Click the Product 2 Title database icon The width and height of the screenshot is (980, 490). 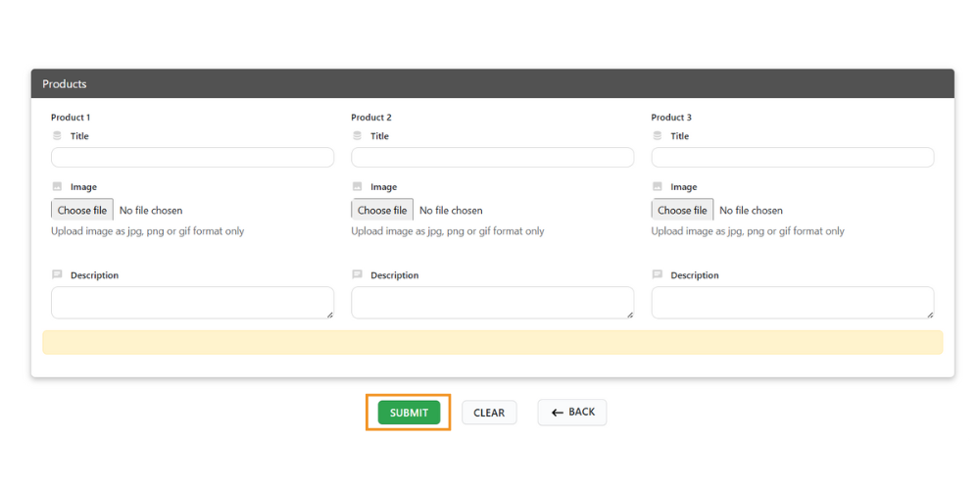pyautogui.click(x=357, y=136)
